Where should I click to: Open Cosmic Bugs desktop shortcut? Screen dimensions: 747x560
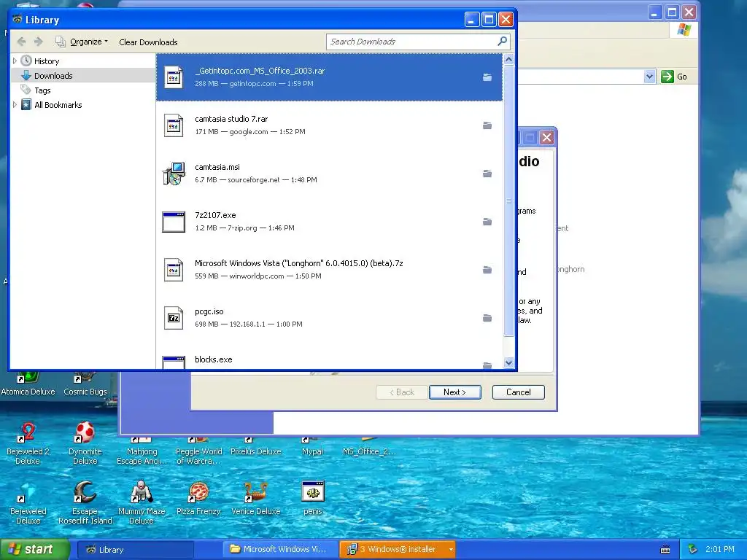tap(85, 384)
